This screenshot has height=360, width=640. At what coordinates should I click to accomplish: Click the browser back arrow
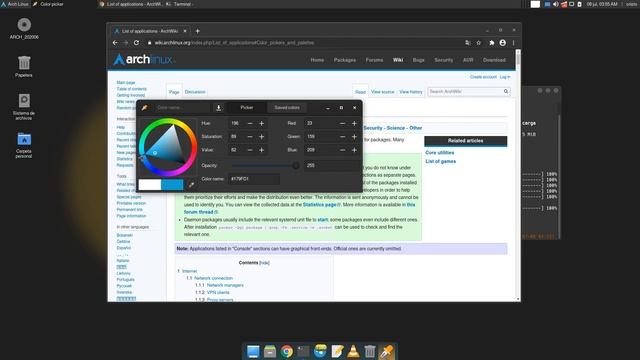pyautogui.click(x=115, y=43)
